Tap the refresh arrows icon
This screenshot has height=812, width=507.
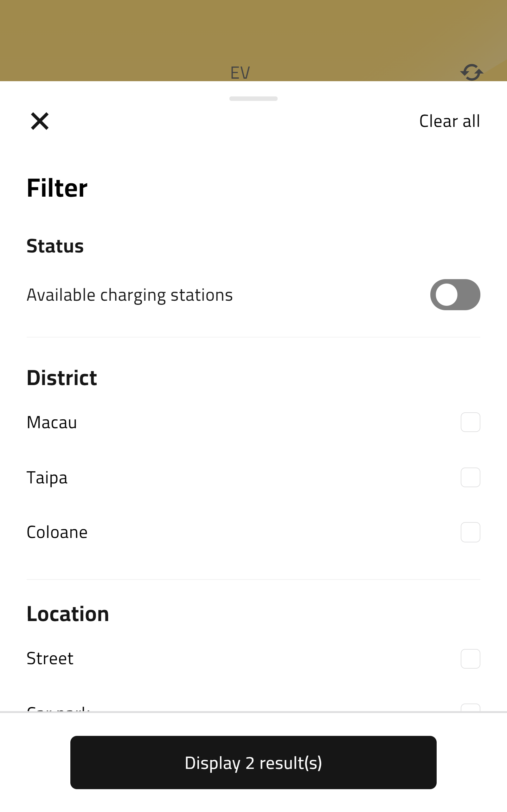click(472, 72)
